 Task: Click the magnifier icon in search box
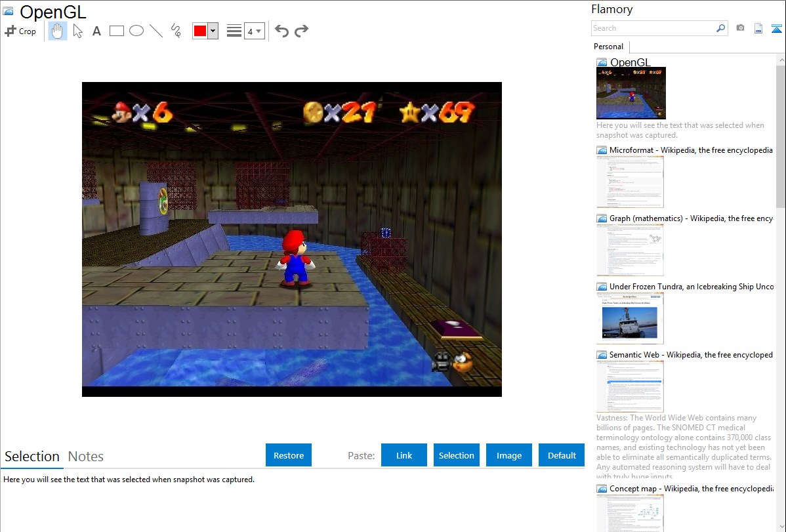[720, 28]
